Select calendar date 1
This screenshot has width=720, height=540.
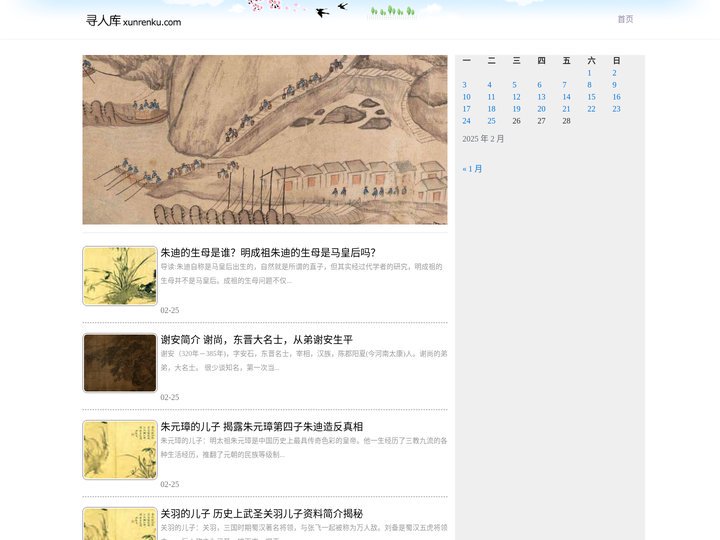point(589,73)
